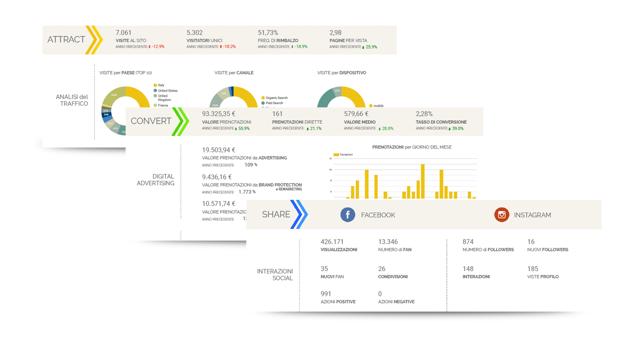Click the VISITE per CANALE donut chart
Viewport: 644px width, 347px height.
tap(233, 97)
